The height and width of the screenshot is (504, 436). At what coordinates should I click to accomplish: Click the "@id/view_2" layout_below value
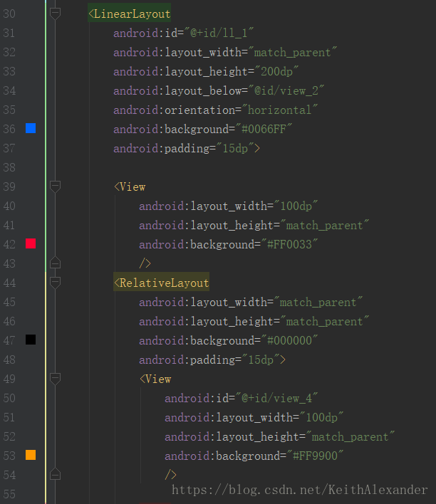pyautogui.click(x=286, y=90)
